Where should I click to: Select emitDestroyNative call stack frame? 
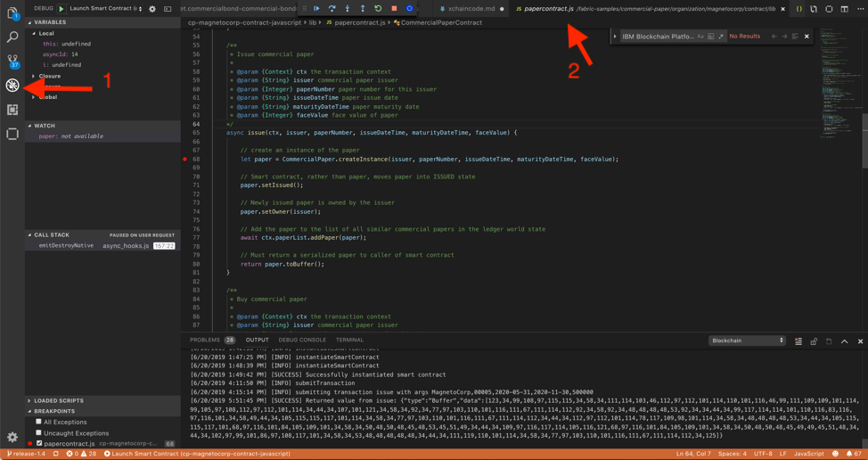point(102,245)
